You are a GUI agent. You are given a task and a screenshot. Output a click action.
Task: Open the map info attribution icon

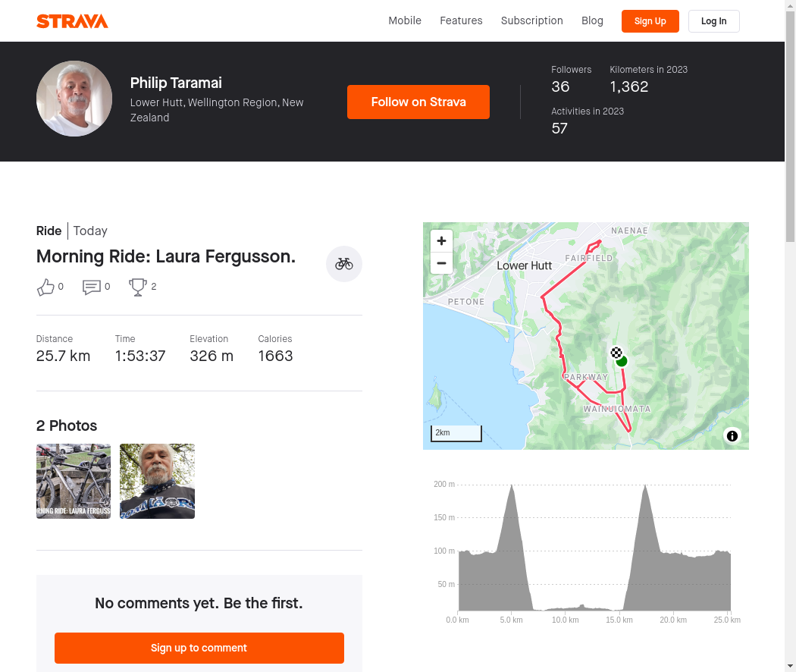pos(732,435)
